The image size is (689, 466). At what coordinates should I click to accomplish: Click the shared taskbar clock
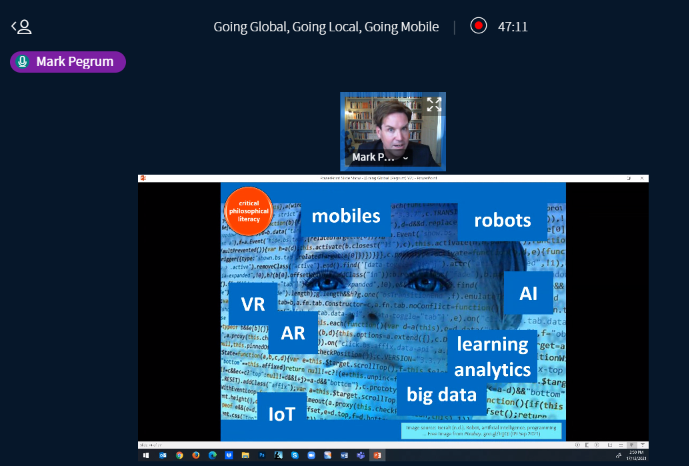(636, 455)
